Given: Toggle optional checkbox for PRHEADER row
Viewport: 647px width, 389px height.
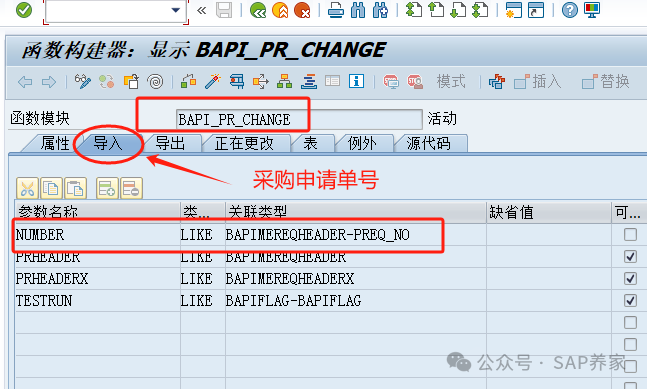Looking at the screenshot, I should click(630, 257).
